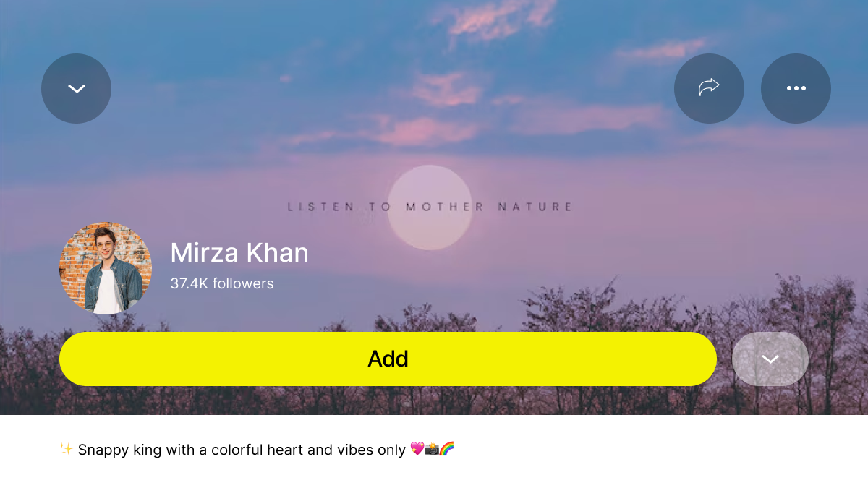Click the Mirza Khan display name
Screen dimensions: 868x488
(x=239, y=252)
